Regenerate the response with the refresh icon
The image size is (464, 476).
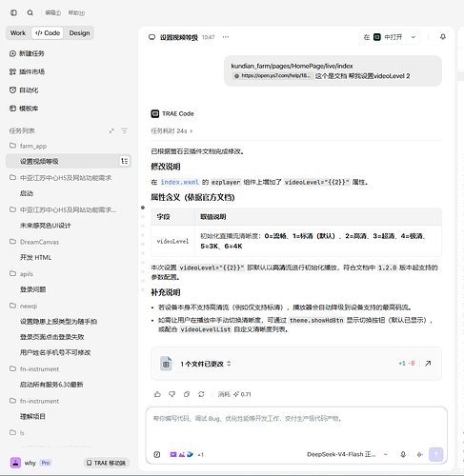point(201,394)
